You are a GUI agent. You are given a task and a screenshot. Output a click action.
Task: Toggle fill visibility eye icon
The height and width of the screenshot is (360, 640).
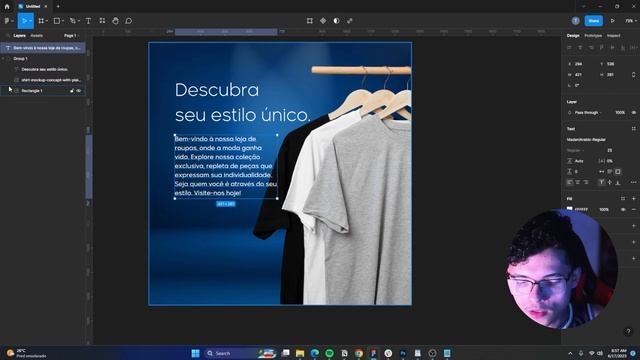[623, 209]
